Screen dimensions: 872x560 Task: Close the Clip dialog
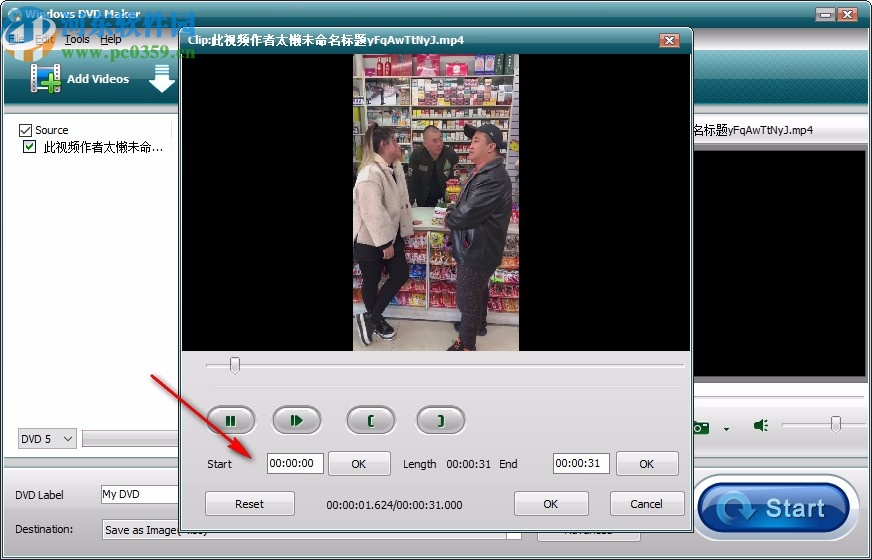point(670,40)
